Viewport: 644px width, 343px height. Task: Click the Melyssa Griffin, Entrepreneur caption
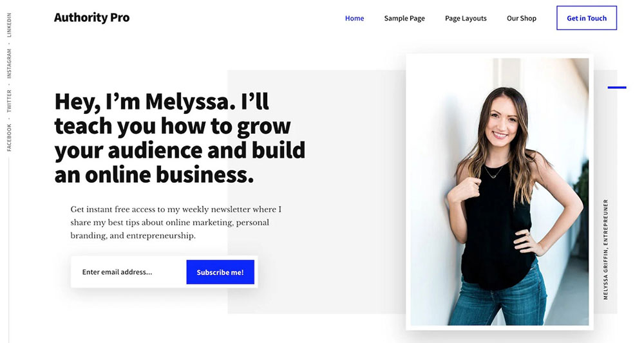pyautogui.click(x=605, y=250)
